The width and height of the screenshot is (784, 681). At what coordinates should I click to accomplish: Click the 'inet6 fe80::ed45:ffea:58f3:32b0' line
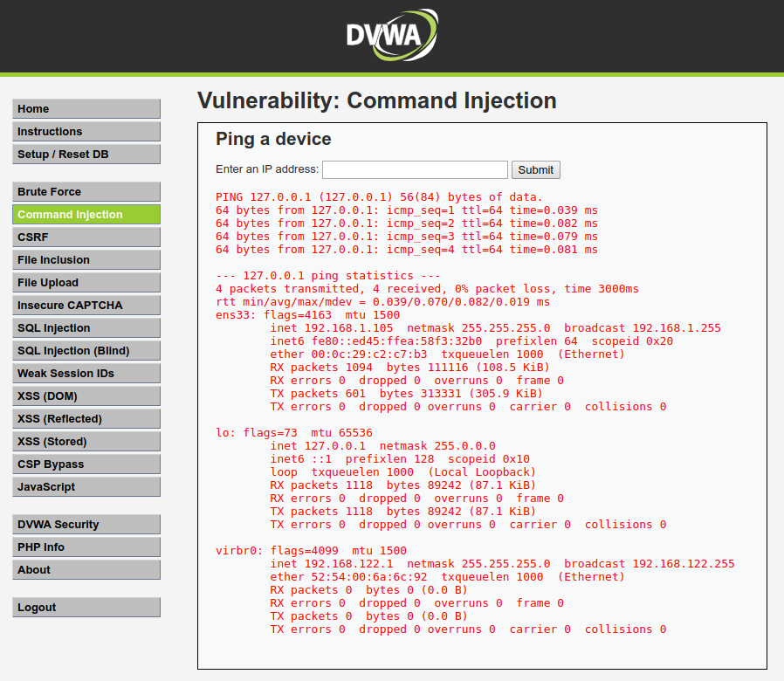pyautogui.click(x=471, y=341)
